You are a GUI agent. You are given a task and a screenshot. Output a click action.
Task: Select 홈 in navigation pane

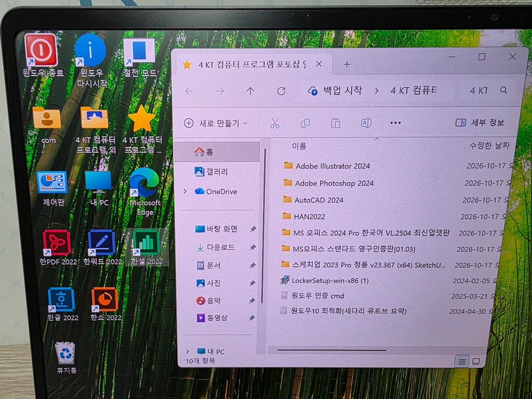coord(218,152)
